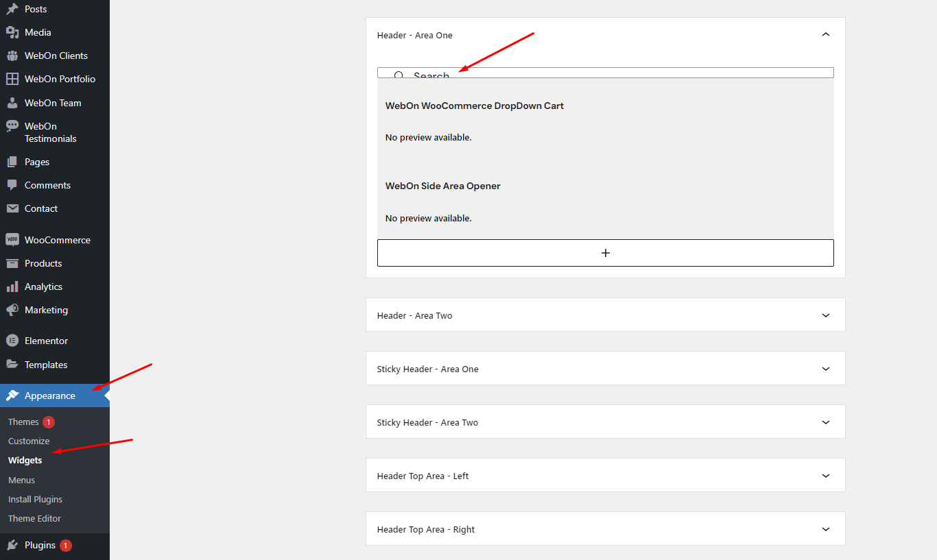The image size is (937, 560).
Task: Open Customize under Appearance
Action: [x=29, y=441]
